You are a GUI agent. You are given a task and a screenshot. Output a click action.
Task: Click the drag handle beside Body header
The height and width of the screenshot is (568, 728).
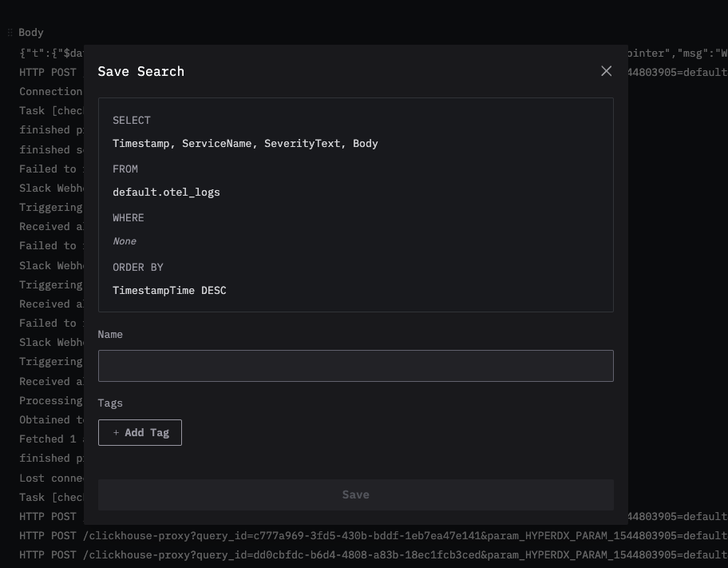pos(10,33)
